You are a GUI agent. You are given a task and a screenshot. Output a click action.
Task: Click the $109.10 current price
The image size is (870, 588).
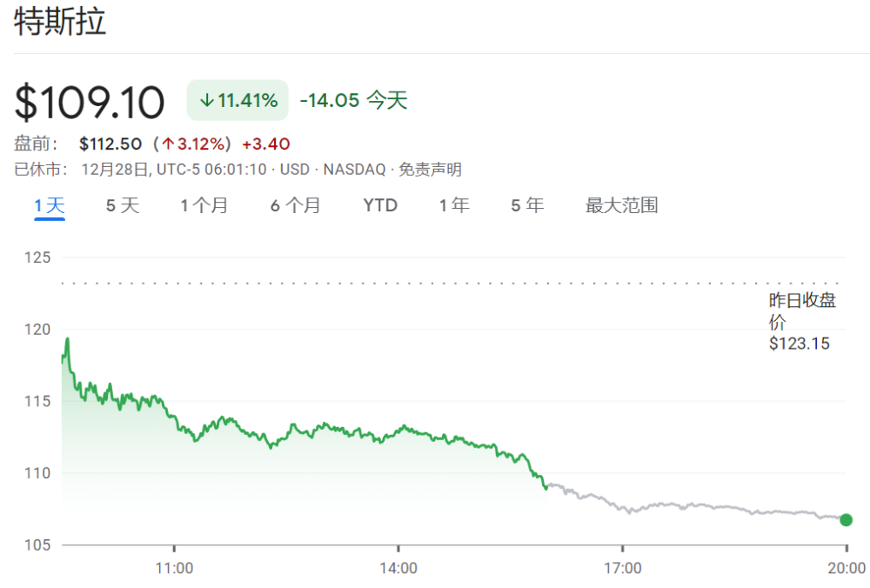[x=90, y=103]
